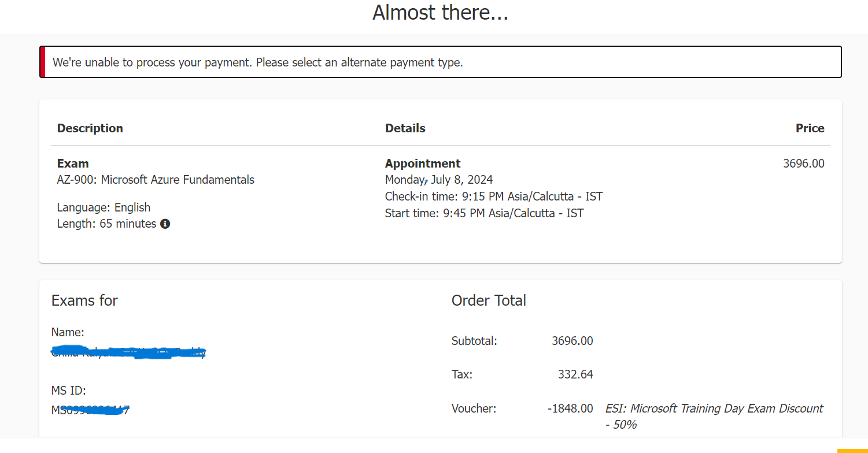The width and height of the screenshot is (868, 453).
Task: Click the Price column header
Action: [x=810, y=128]
